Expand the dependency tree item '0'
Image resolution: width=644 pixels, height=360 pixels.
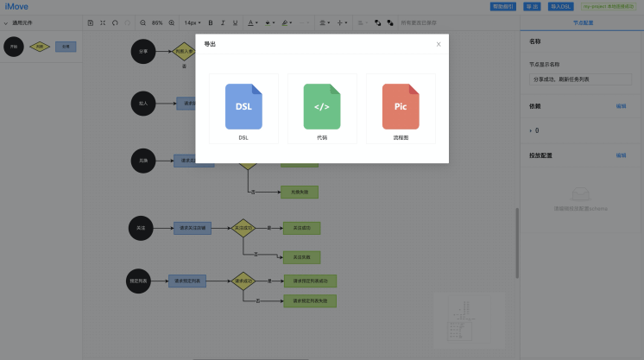531,130
